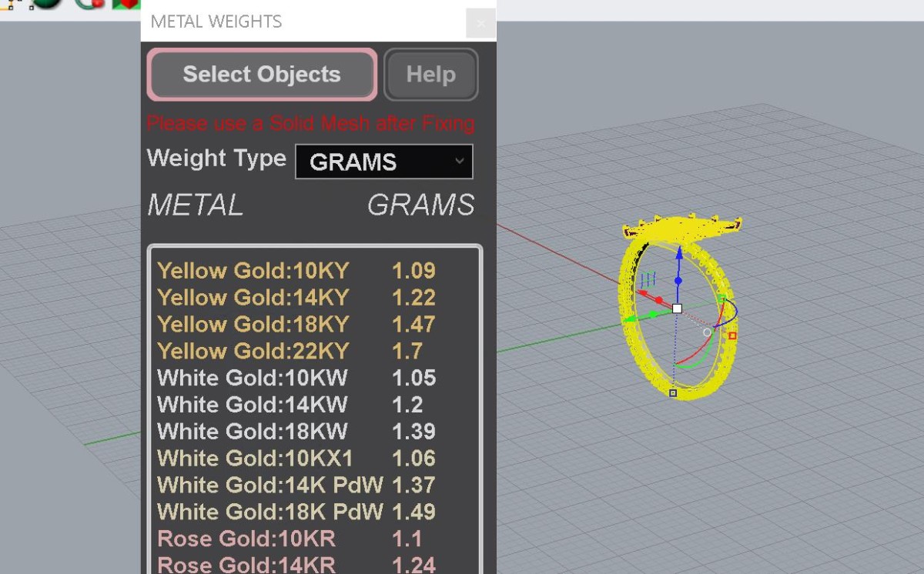Click the green sphere icon in the toolbar
The width and height of the screenshot is (924, 574).
point(48,3)
